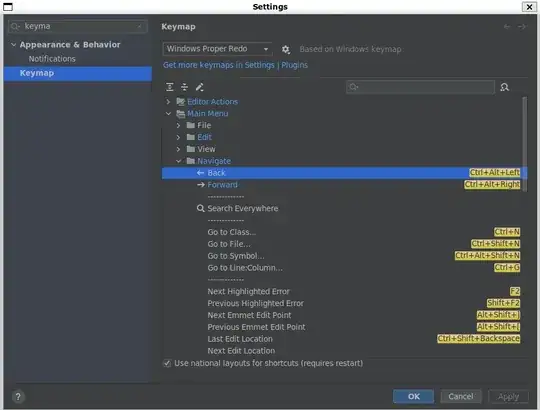Viewport: 540px width, 410px height.
Task: Expand the File folder node
Action: click(x=178, y=125)
